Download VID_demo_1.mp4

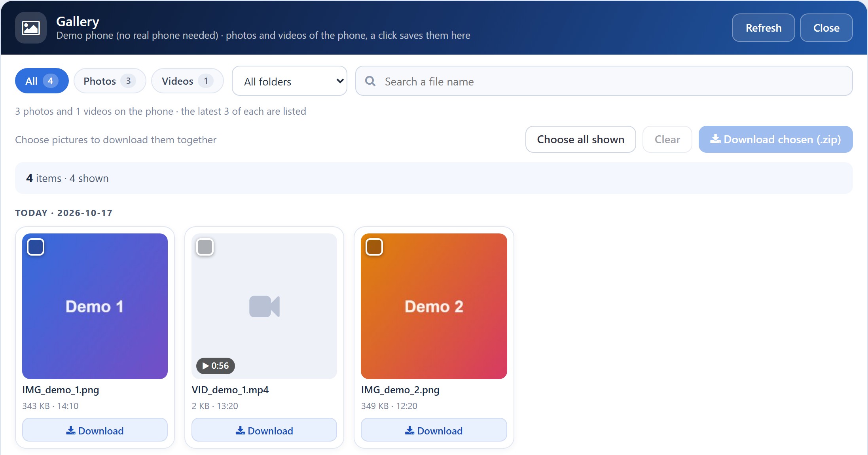[264, 430]
